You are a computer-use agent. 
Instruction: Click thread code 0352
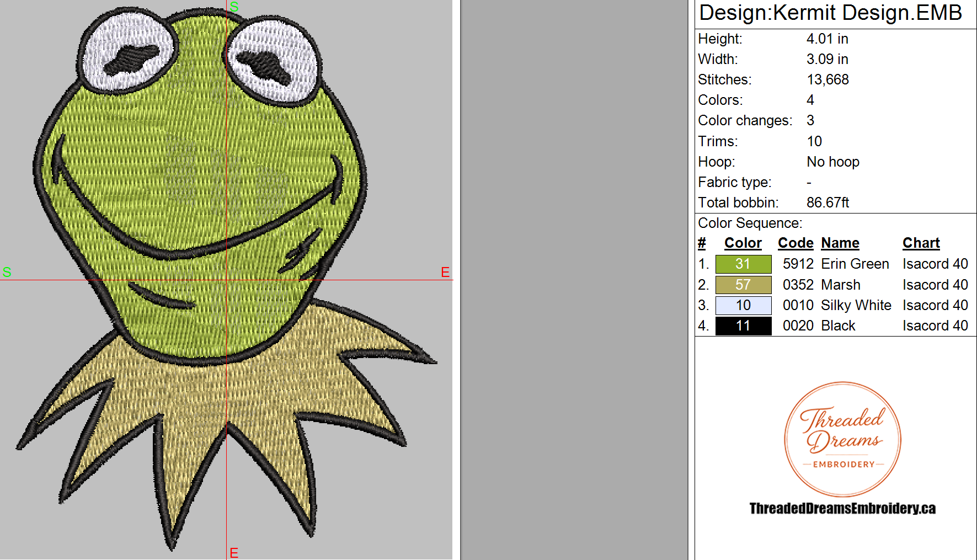click(798, 285)
